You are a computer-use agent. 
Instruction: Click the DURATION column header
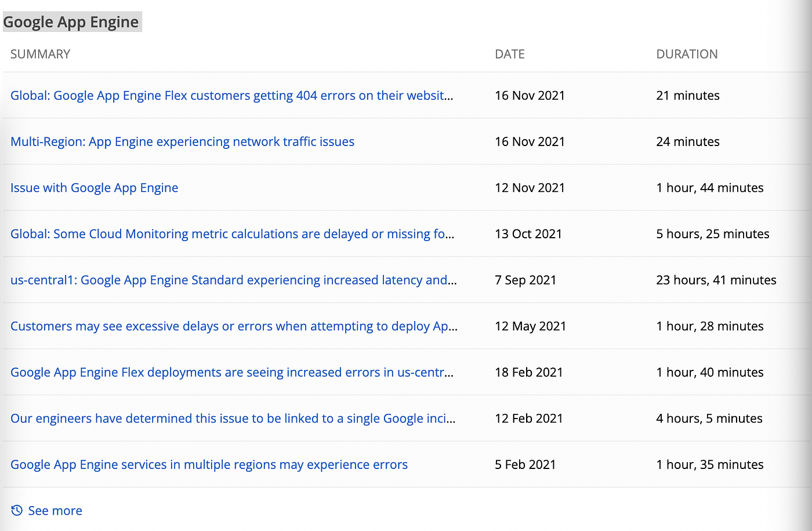687,54
